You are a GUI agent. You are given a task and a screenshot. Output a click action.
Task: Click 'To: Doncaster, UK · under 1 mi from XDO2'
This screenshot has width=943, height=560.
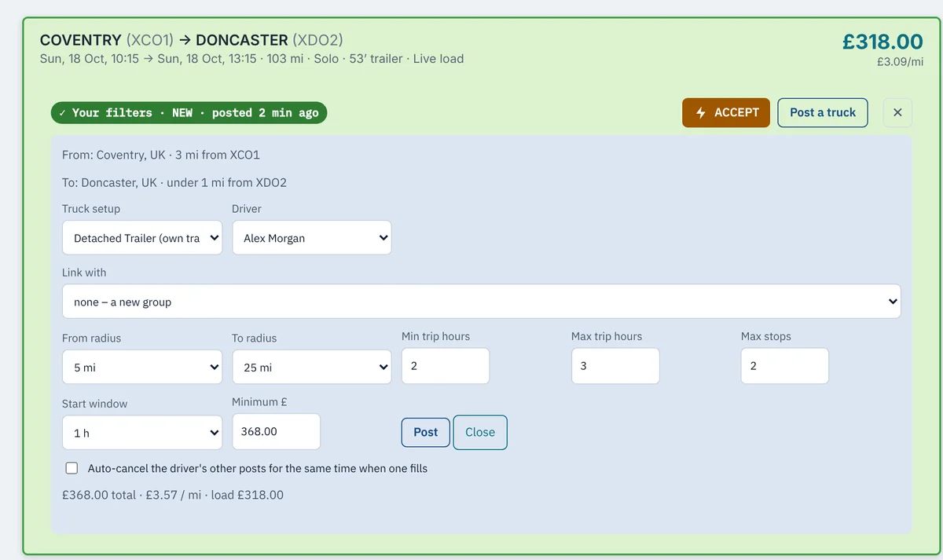tap(174, 182)
